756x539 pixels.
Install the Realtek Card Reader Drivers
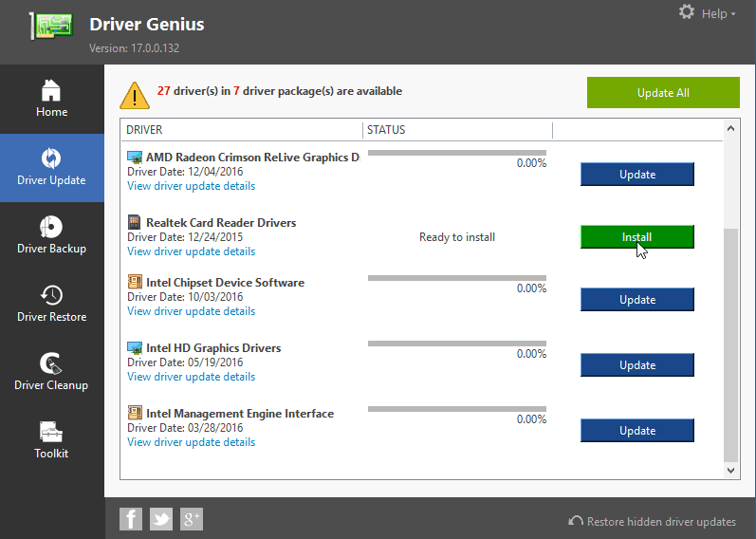(x=636, y=237)
